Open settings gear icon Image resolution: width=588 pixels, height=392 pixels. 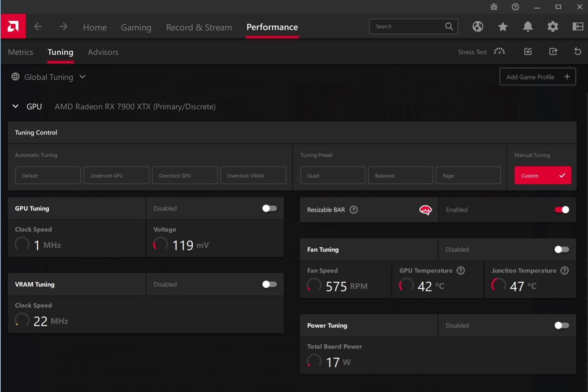click(553, 26)
